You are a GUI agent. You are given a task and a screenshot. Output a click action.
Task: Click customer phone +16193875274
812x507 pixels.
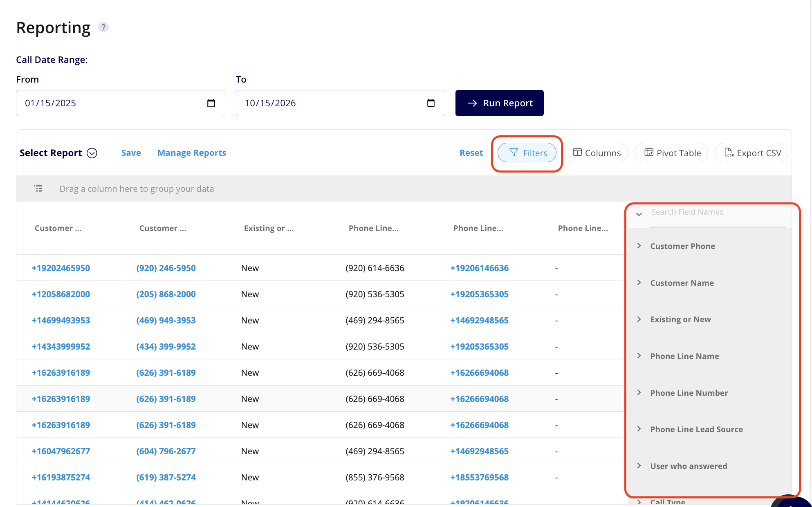pyautogui.click(x=61, y=478)
